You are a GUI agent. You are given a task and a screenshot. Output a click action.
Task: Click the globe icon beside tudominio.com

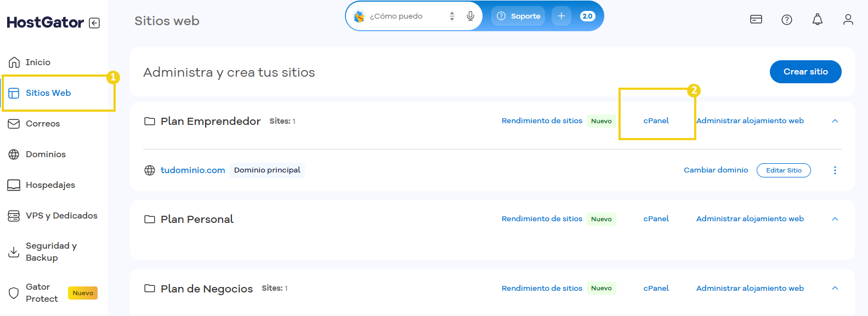coord(150,170)
